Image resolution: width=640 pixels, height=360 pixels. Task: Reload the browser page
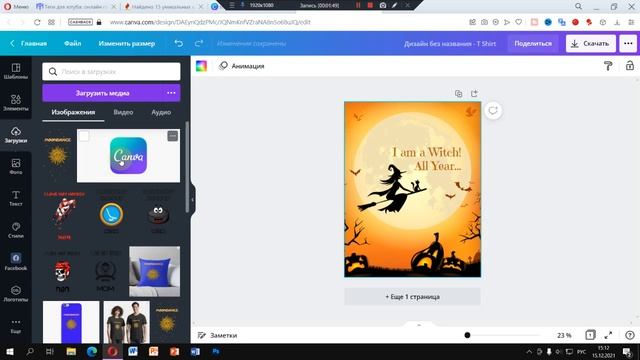[x=37, y=22]
